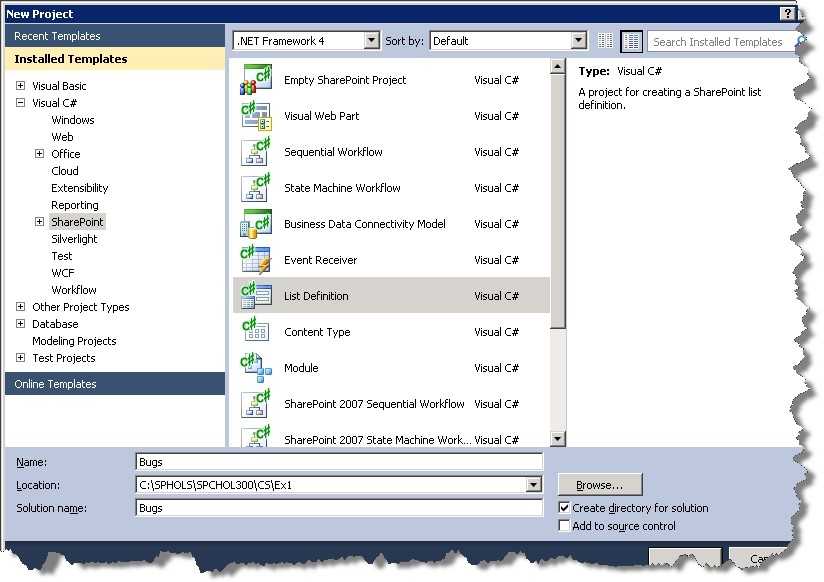Click the Content Type template name
The height and width of the screenshot is (582, 824).
coord(317,332)
